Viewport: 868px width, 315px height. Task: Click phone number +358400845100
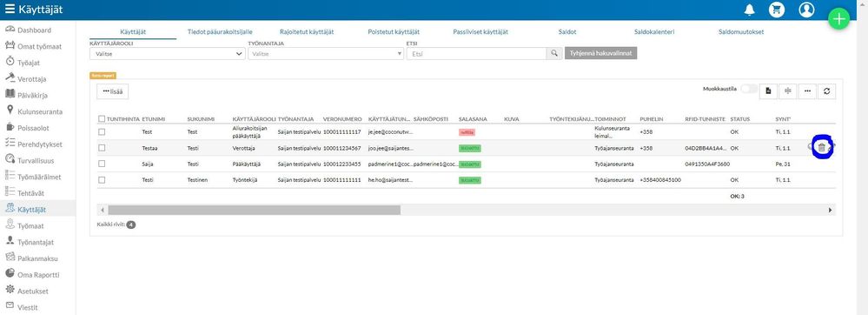pos(659,180)
